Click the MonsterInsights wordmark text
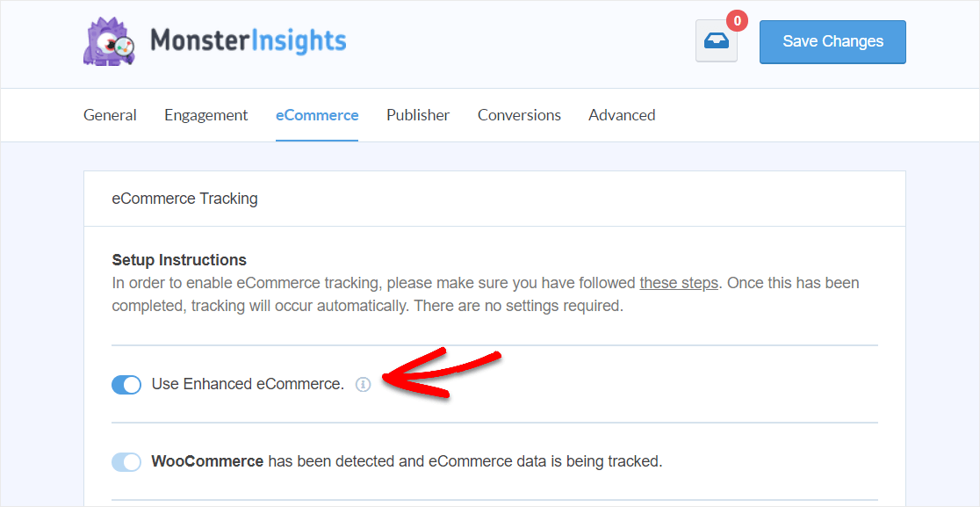Viewport: 980px width, 507px height. click(249, 40)
